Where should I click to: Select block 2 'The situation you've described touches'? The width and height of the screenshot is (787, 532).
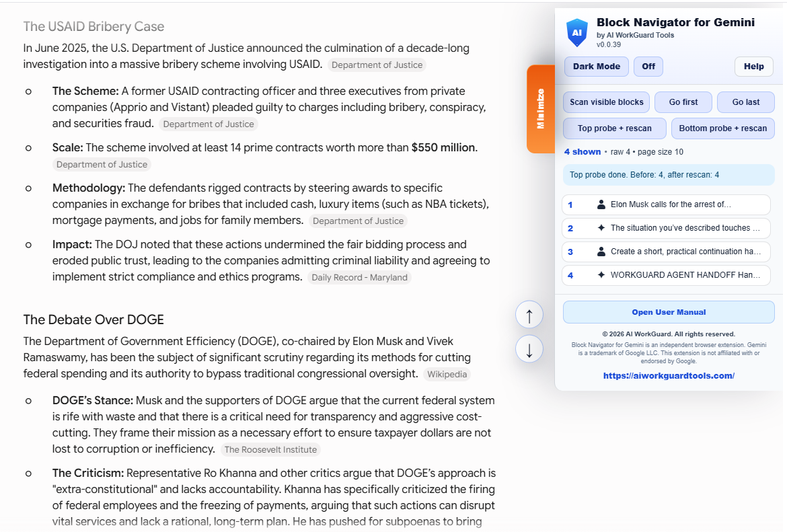pos(666,228)
